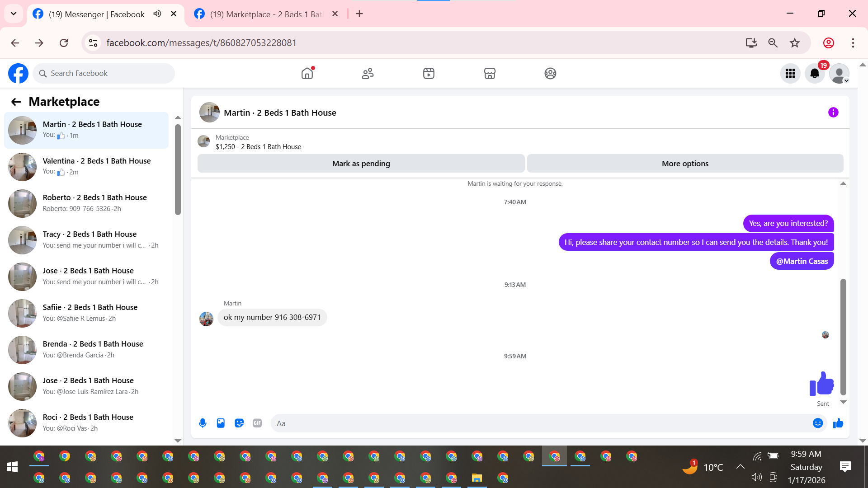Open the sticker picker icon

(239, 423)
